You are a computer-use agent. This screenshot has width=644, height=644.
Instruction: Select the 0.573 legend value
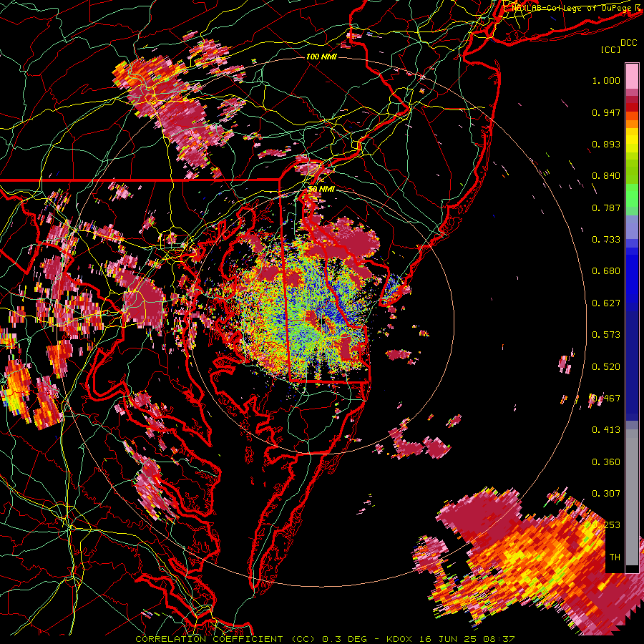[606, 335]
